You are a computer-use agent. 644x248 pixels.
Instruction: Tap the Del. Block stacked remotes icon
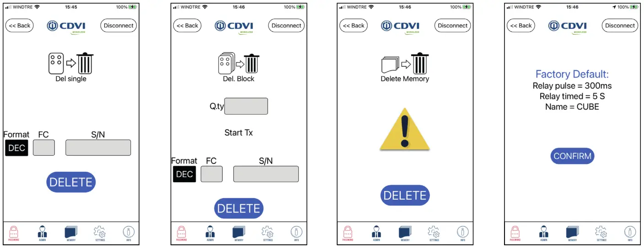(x=239, y=63)
